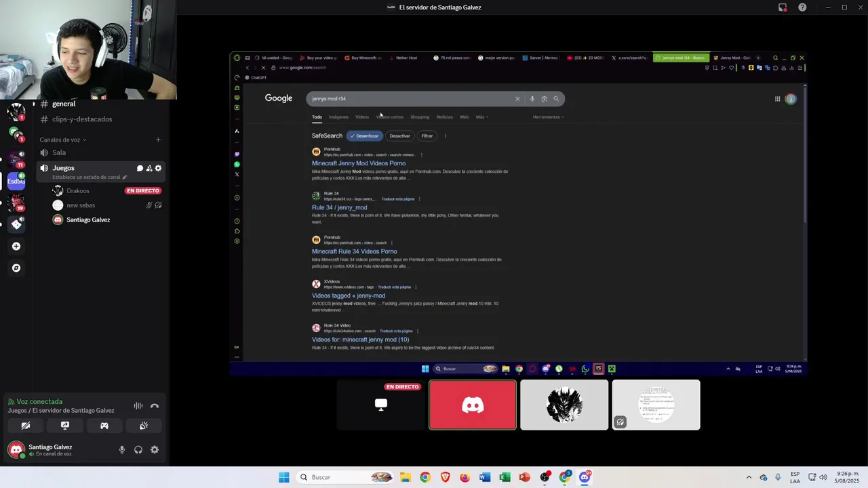
Task: Invite people to the Juegos channel
Action: [x=149, y=168]
